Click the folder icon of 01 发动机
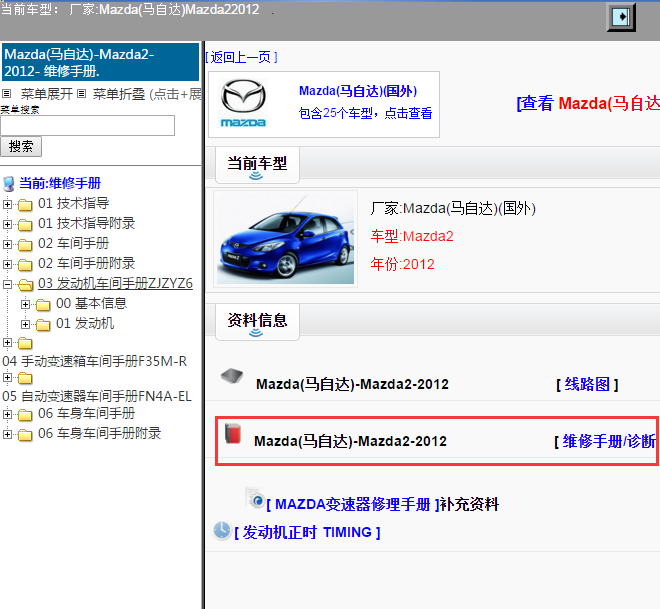The width and height of the screenshot is (660, 609). pyautogui.click(x=43, y=324)
